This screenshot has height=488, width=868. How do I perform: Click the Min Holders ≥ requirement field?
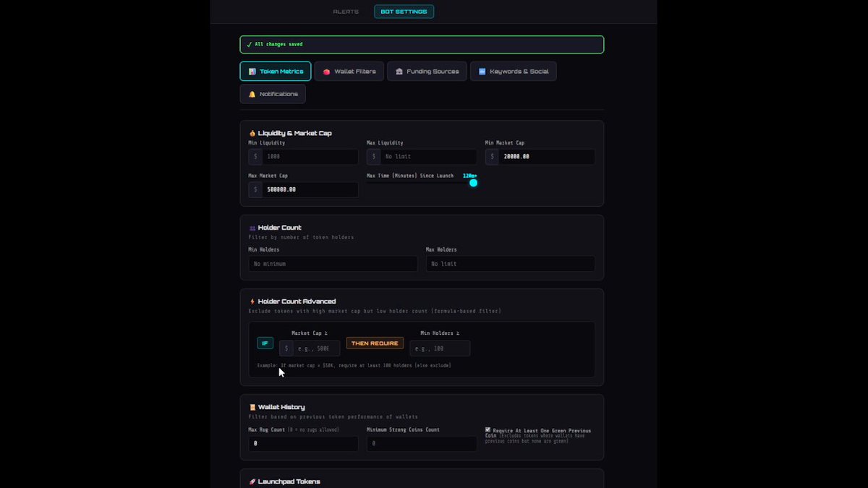[x=440, y=348]
